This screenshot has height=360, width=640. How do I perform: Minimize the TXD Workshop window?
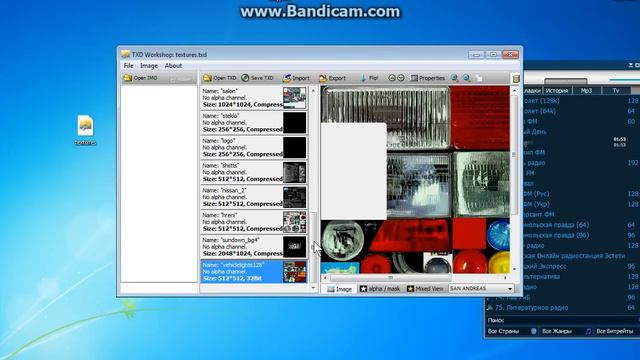(476, 54)
